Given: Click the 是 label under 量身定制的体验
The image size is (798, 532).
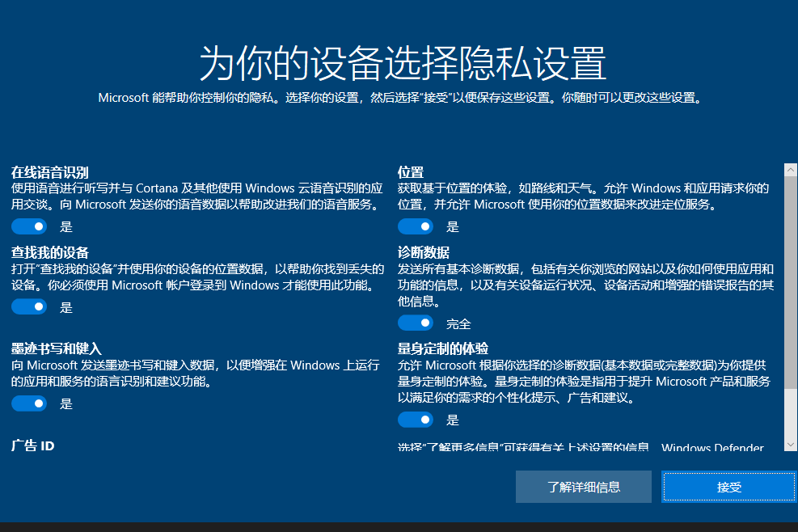Looking at the screenshot, I should pyautogui.click(x=453, y=420).
